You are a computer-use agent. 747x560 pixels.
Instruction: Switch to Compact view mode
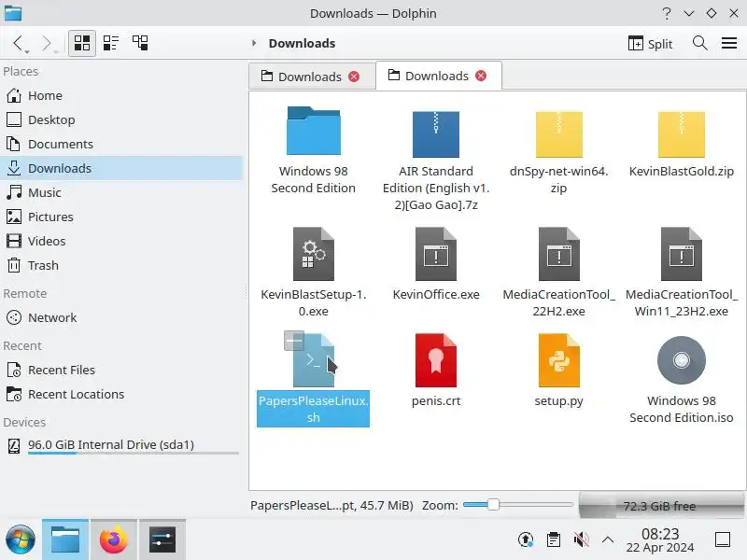tap(111, 43)
